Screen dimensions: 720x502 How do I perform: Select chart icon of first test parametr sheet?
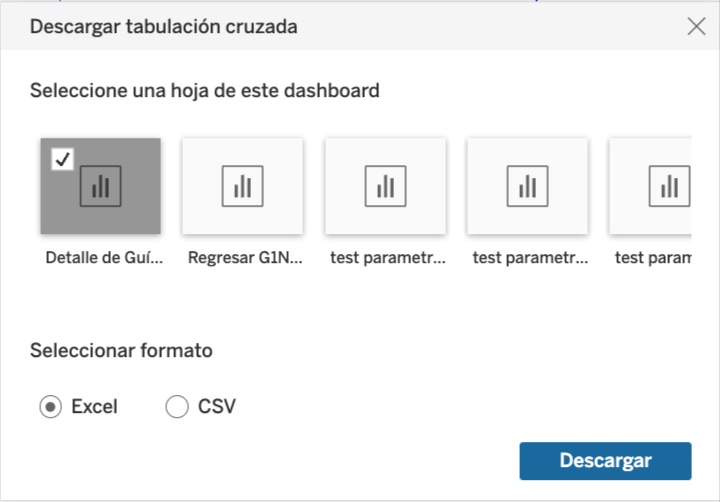pos(385,186)
